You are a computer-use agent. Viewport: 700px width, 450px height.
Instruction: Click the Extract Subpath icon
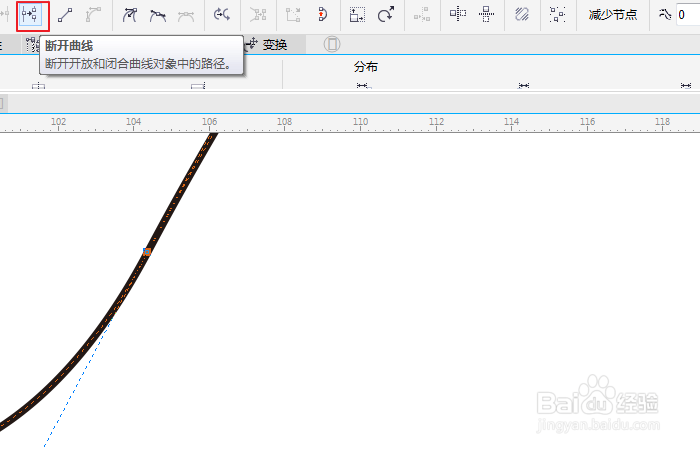click(293, 15)
